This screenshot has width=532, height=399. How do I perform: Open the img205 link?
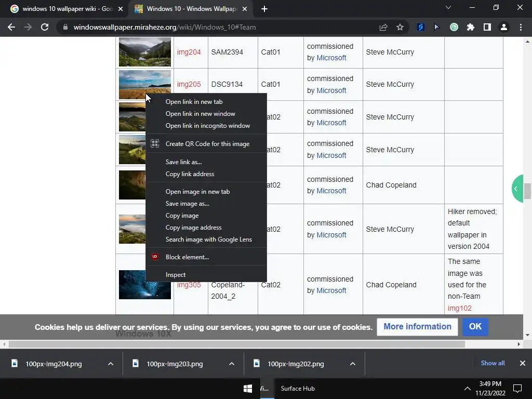click(189, 84)
